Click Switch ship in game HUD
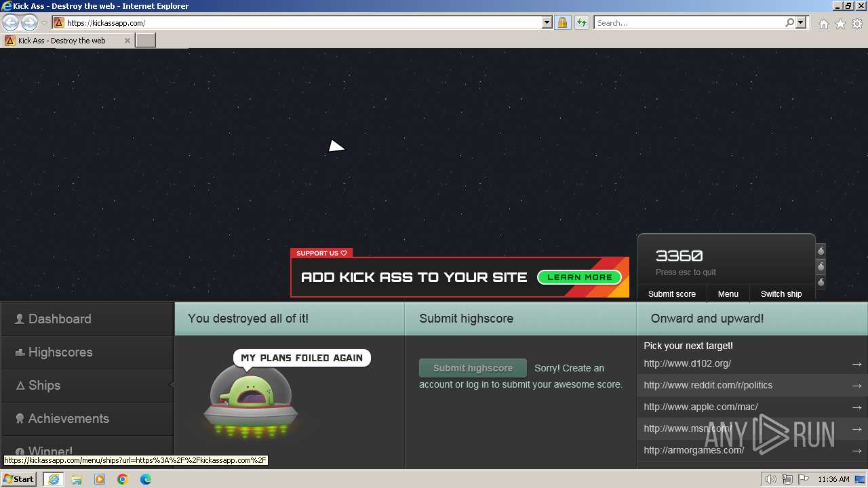The height and width of the screenshot is (488, 868). (781, 293)
